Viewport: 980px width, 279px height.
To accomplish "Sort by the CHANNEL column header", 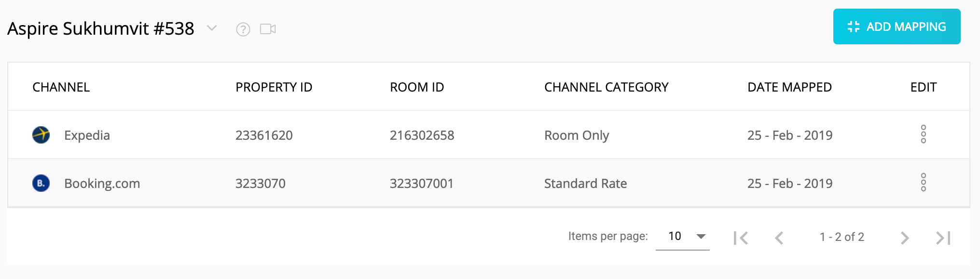I will pos(61,87).
